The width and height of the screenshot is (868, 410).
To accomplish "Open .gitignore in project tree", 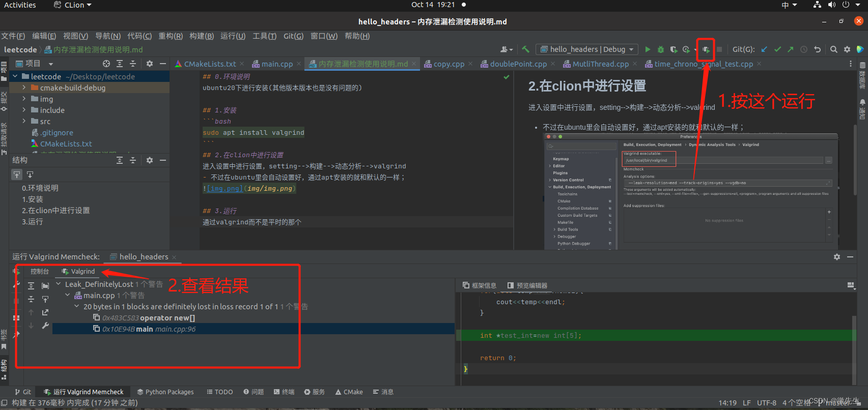I will [x=57, y=133].
